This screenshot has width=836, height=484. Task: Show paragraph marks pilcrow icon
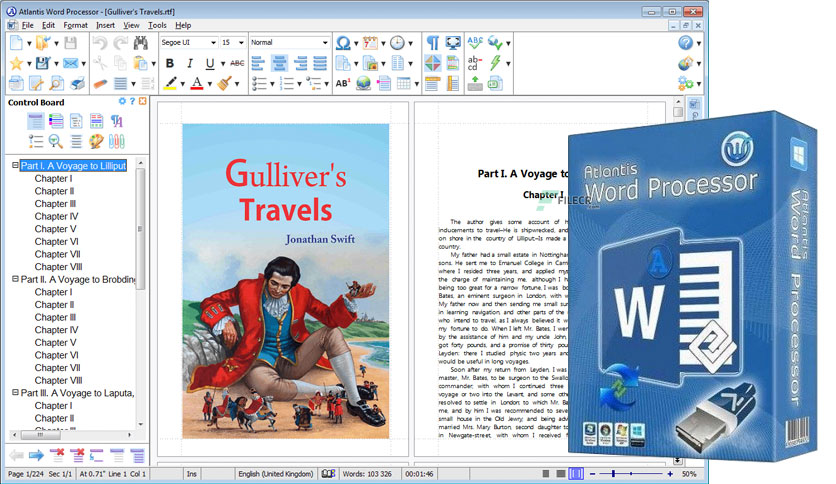(432, 43)
